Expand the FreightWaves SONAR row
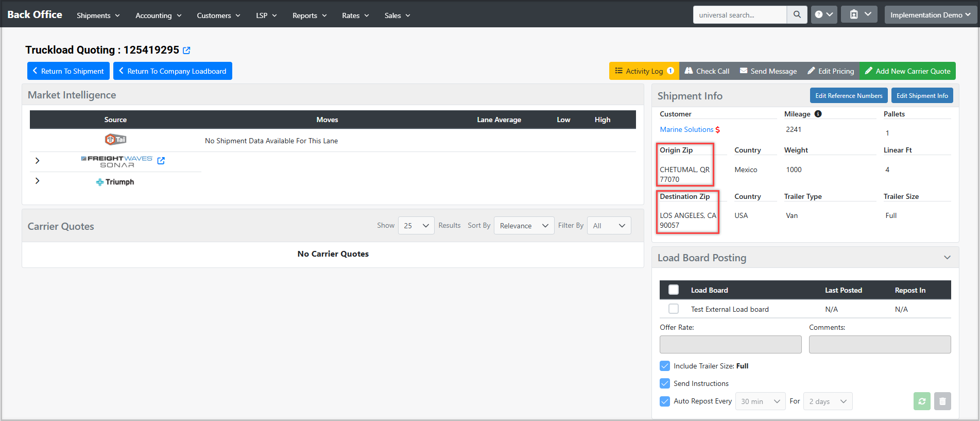980x421 pixels. [x=37, y=161]
